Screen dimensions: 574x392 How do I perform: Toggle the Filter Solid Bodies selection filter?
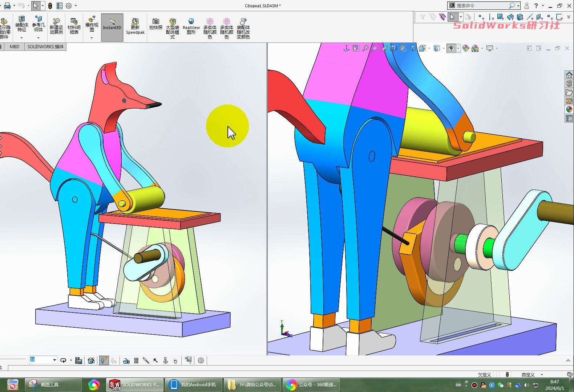coord(520,17)
